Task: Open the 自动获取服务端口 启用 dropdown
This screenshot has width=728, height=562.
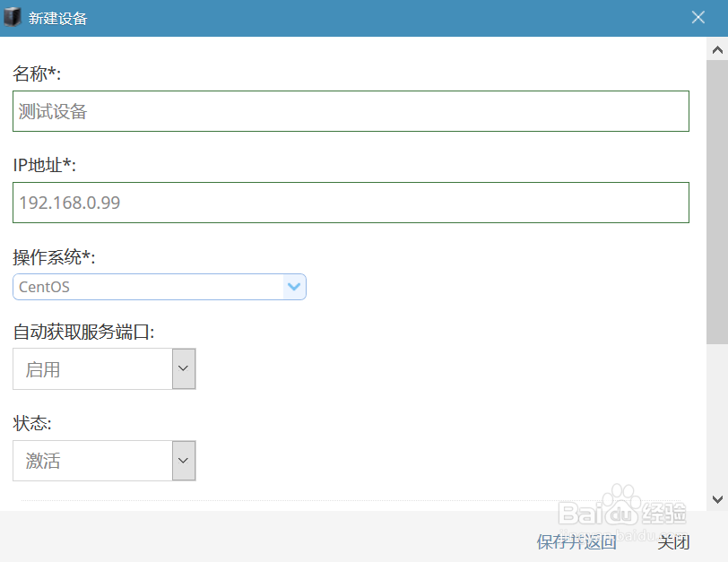Action: (104, 369)
